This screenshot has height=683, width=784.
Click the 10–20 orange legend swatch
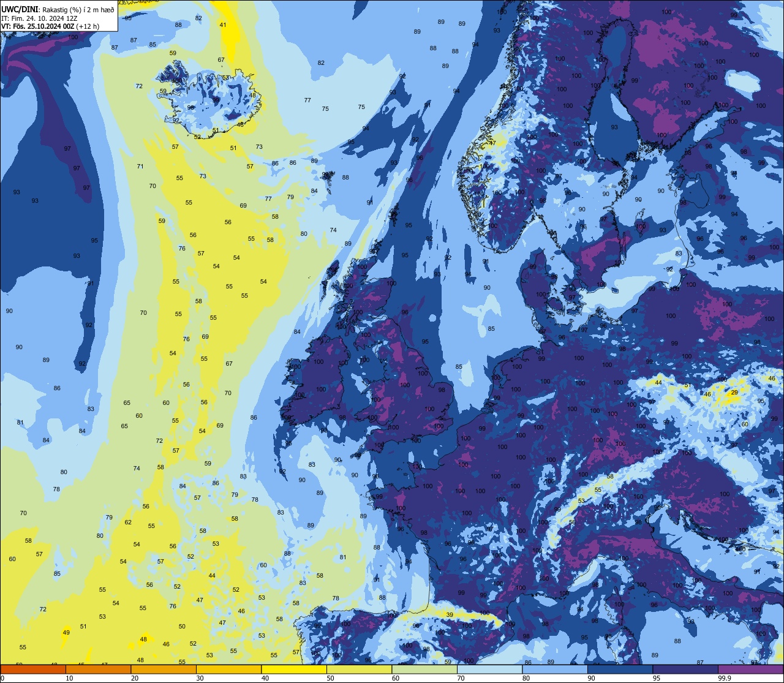pyautogui.click(x=98, y=670)
